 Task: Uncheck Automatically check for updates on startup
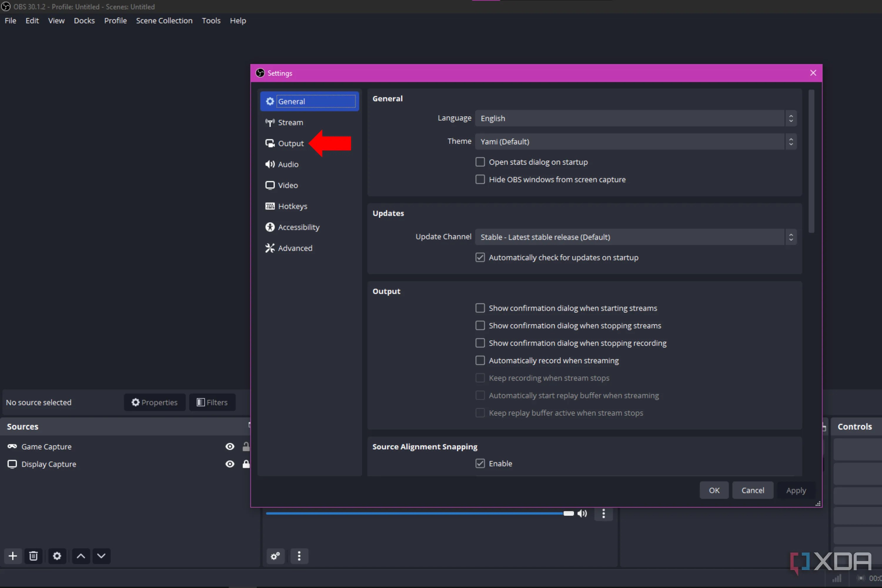pyautogui.click(x=480, y=257)
